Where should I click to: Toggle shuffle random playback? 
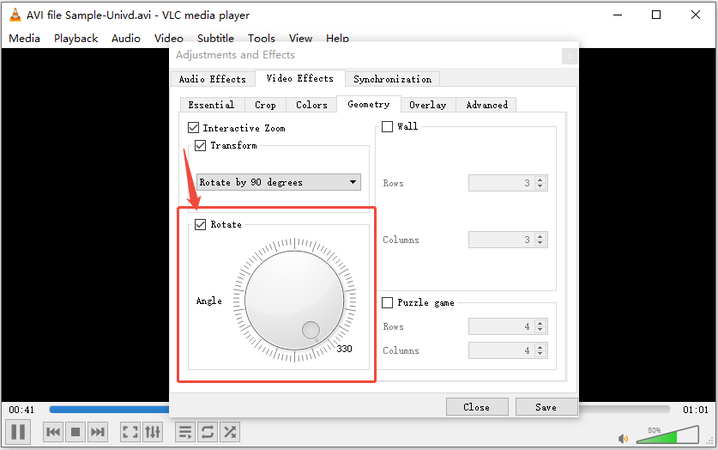230,432
